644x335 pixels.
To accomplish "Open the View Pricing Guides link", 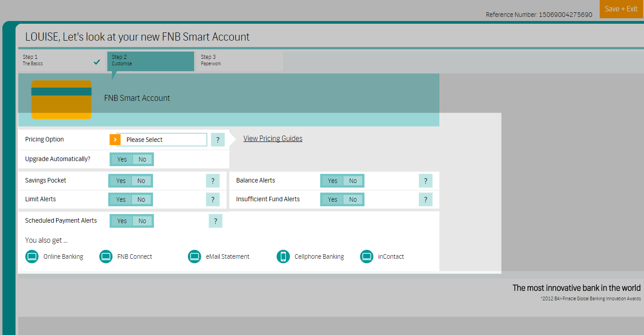I will (x=273, y=138).
